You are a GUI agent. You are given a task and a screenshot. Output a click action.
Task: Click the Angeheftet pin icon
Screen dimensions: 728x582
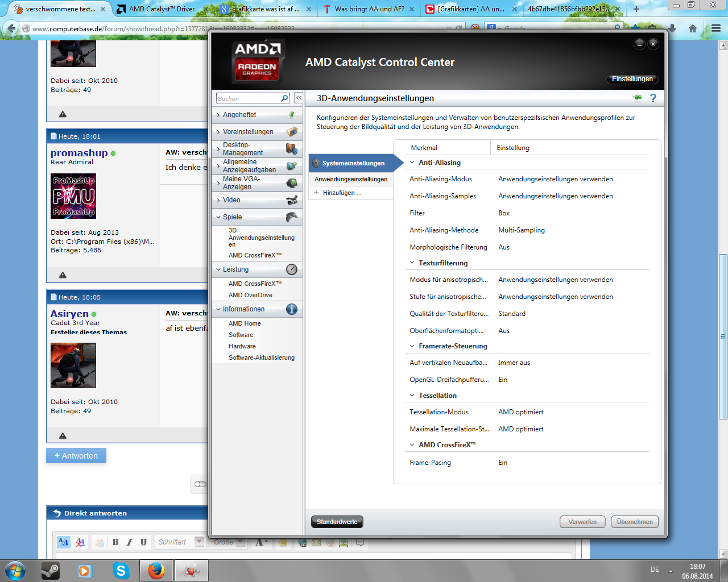292,115
